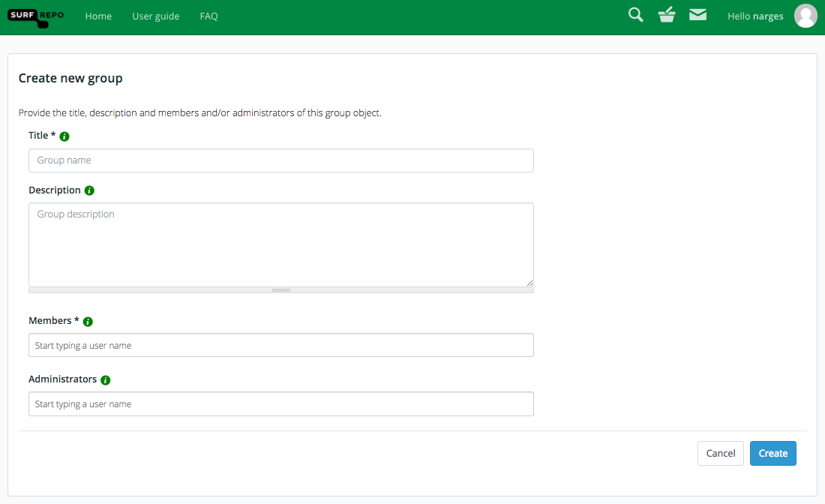Focus the Administrators user name field
This screenshot has height=504, width=825.
pos(281,404)
